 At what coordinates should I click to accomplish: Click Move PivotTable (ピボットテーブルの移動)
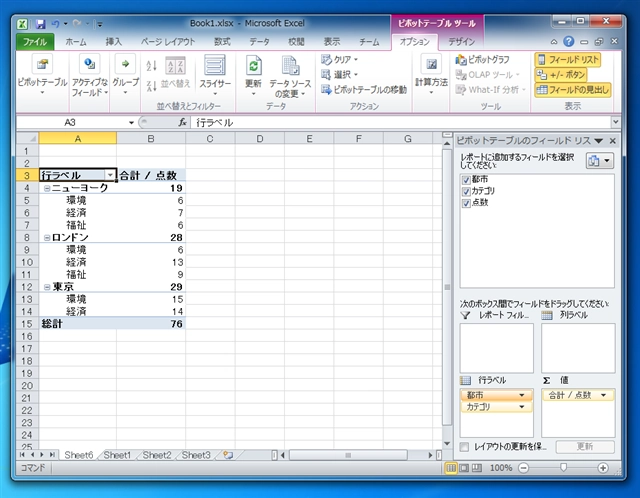[364, 90]
